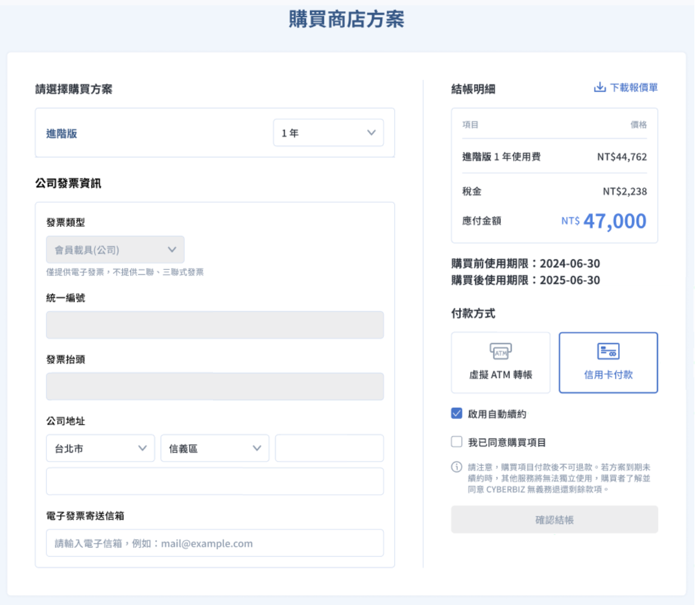Select the 信用卡付款 payment label
This screenshot has width=700, height=605.
coord(608,375)
